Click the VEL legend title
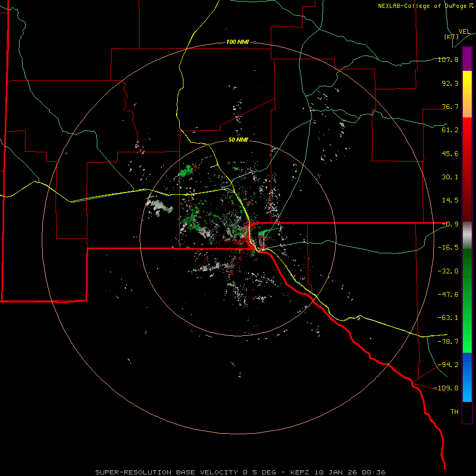The image size is (476, 476). tap(464, 32)
